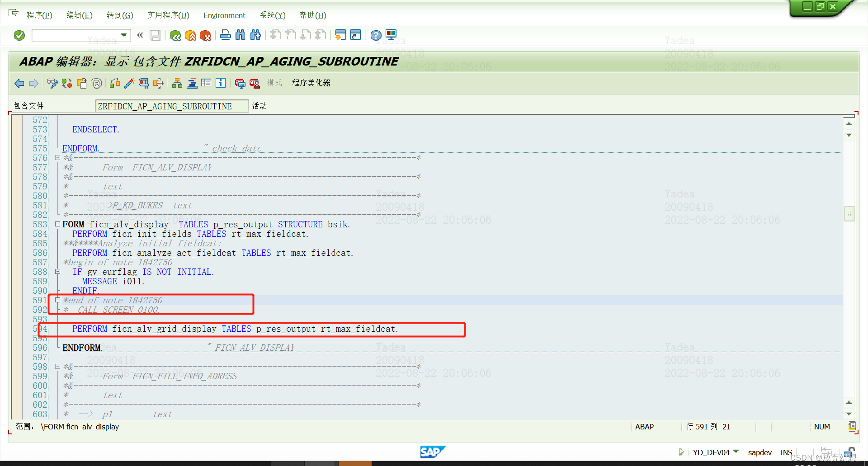Viewport: 868px width, 466px height.
Task: Set a breakpoint with the stop-sign icon
Action: click(240, 84)
